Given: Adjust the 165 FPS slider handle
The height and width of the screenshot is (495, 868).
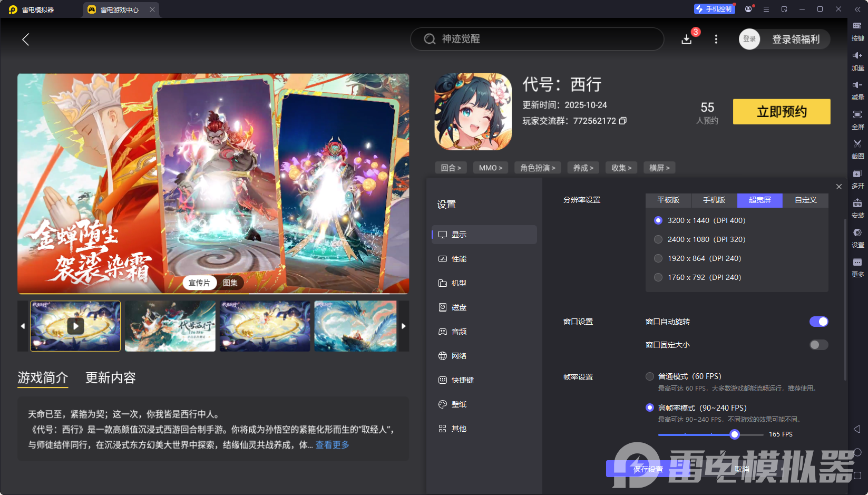Looking at the screenshot, I should click(x=735, y=434).
